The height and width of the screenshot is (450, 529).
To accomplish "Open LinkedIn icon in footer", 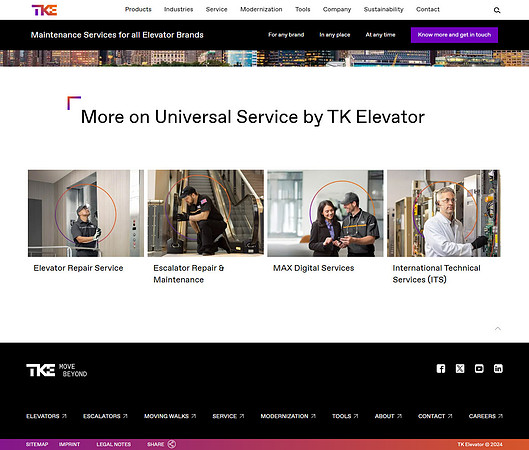I will 498,368.
